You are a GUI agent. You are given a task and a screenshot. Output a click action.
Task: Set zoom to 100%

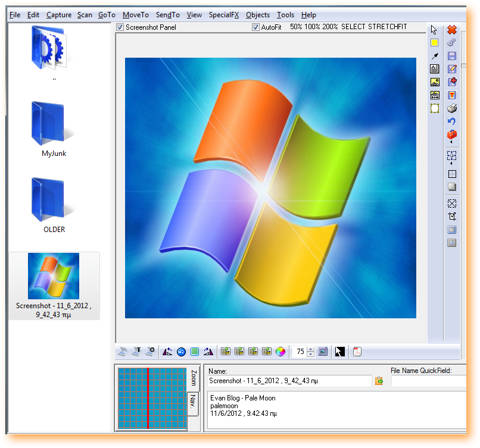(312, 27)
